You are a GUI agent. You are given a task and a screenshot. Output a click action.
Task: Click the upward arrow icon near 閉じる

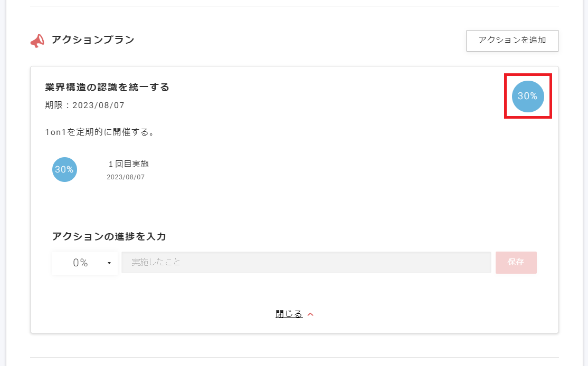coord(310,313)
